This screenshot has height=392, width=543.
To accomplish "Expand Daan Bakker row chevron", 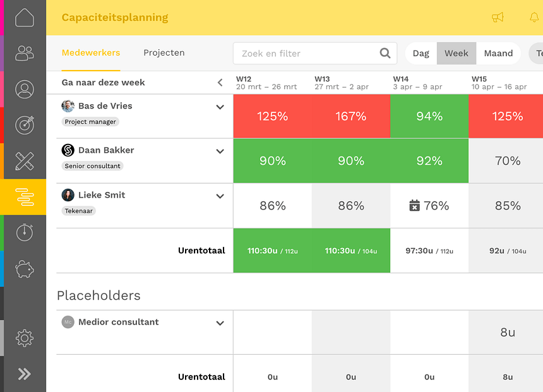I will coord(220,151).
